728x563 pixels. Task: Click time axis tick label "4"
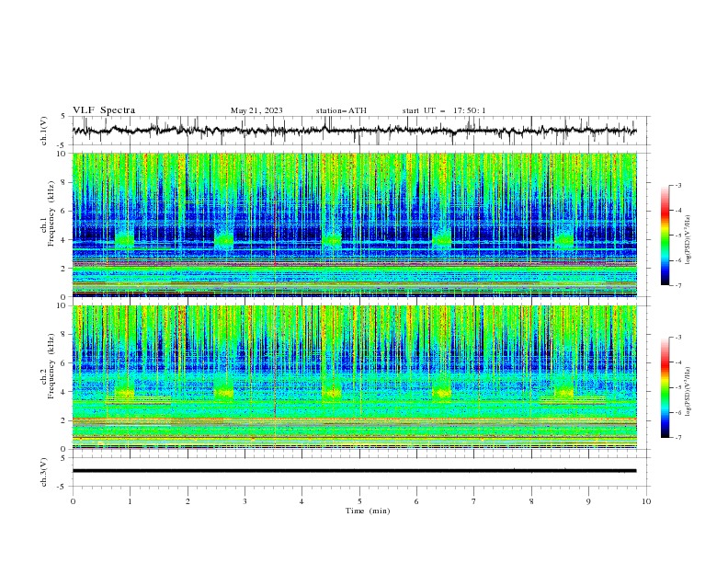(301, 501)
